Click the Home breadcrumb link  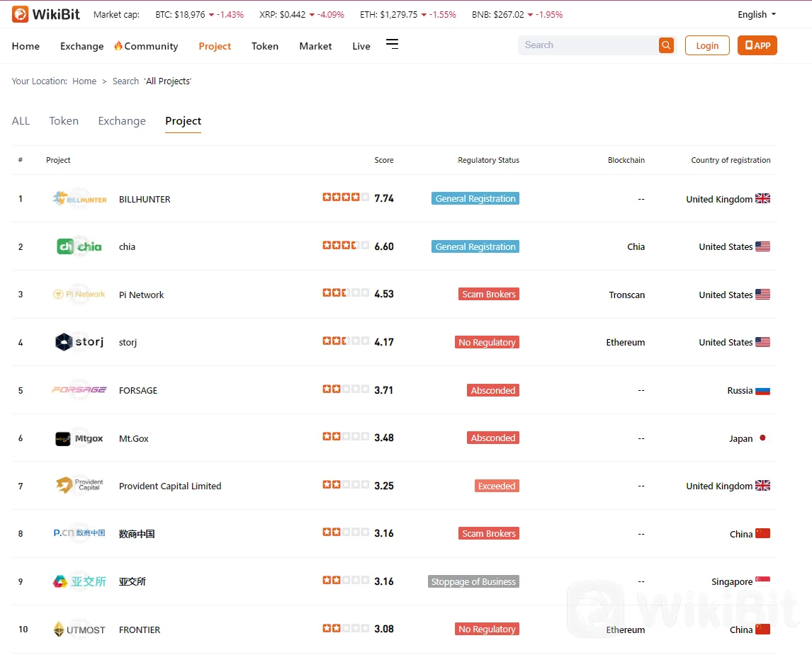(x=84, y=81)
